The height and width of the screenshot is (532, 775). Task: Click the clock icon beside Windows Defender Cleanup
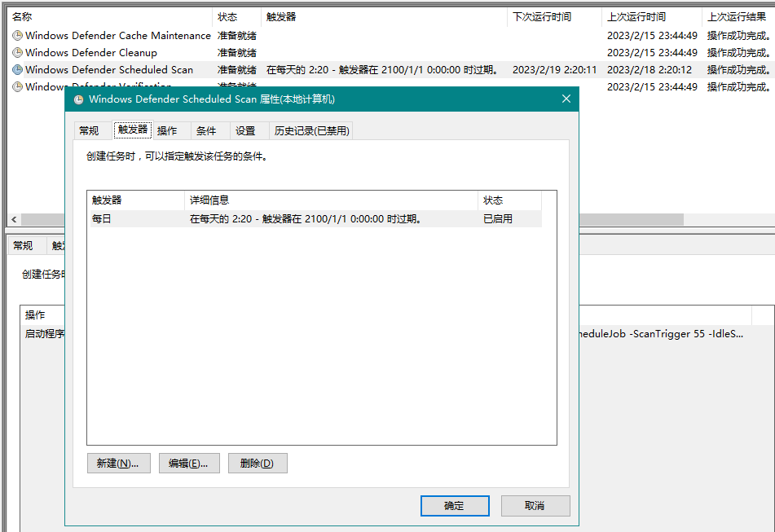point(15,52)
